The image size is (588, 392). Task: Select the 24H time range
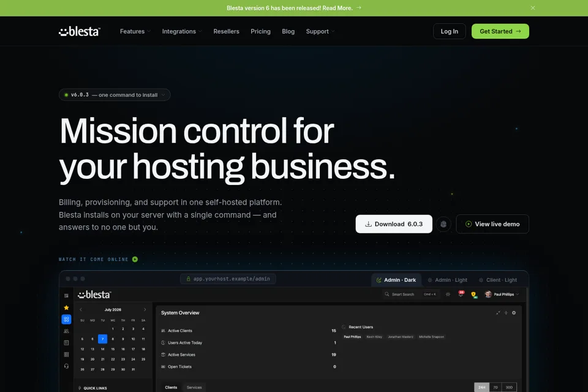click(x=482, y=388)
